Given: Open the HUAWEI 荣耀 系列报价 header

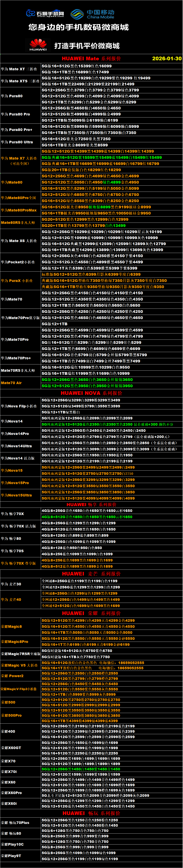Looking at the screenshot, I should [91, 613].
